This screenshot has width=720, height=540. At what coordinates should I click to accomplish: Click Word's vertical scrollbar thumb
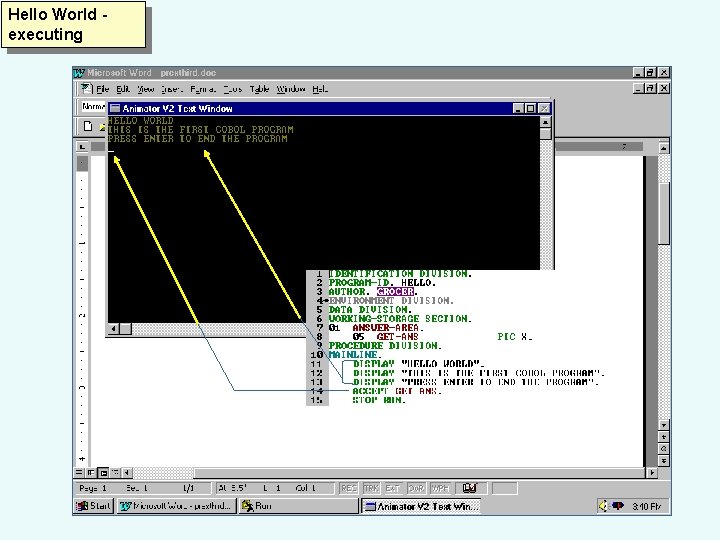[x=664, y=214]
